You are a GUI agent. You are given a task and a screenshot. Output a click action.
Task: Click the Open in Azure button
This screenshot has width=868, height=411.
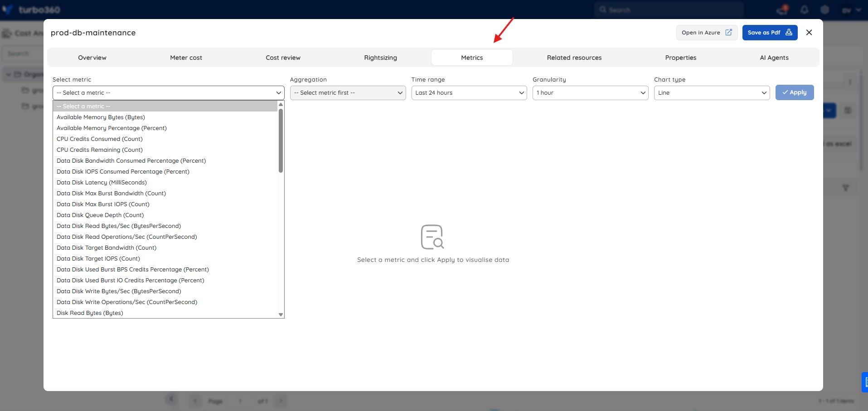pos(707,33)
